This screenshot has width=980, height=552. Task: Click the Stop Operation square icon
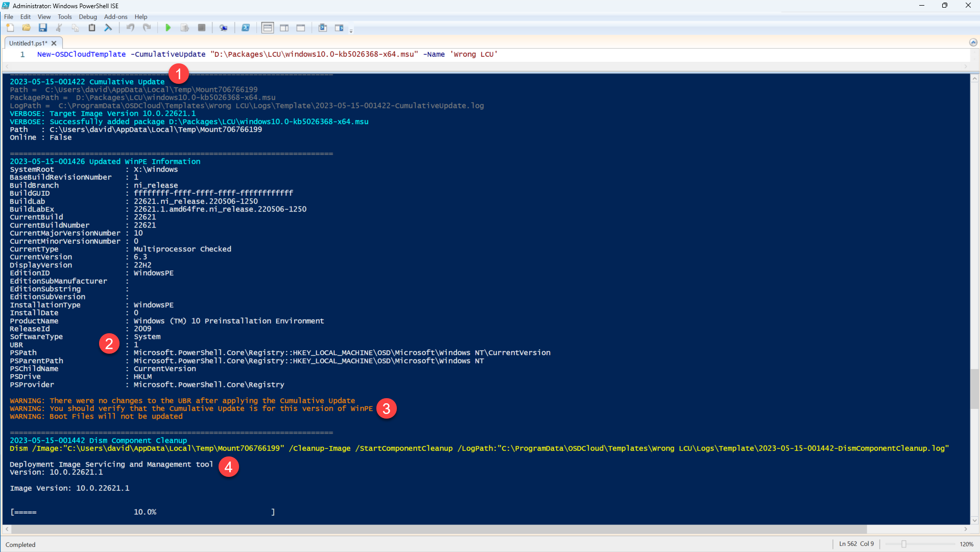[x=202, y=28]
